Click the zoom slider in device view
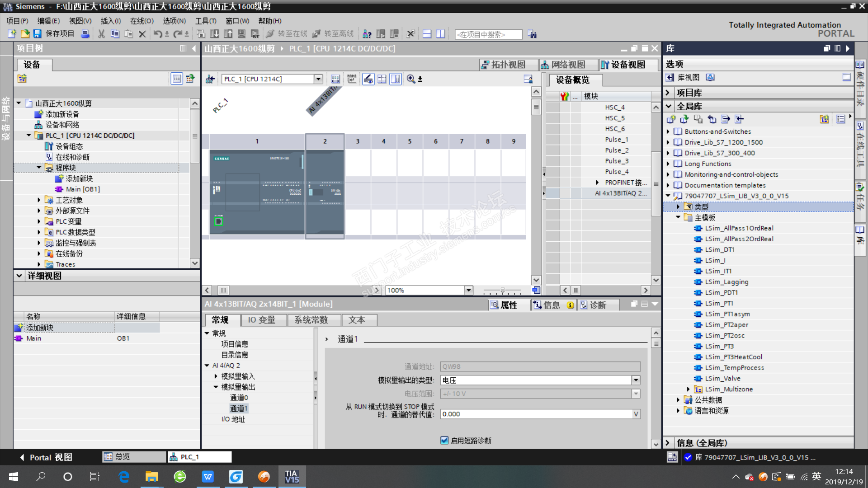Screen dimensions: 868x488 (x=502, y=291)
